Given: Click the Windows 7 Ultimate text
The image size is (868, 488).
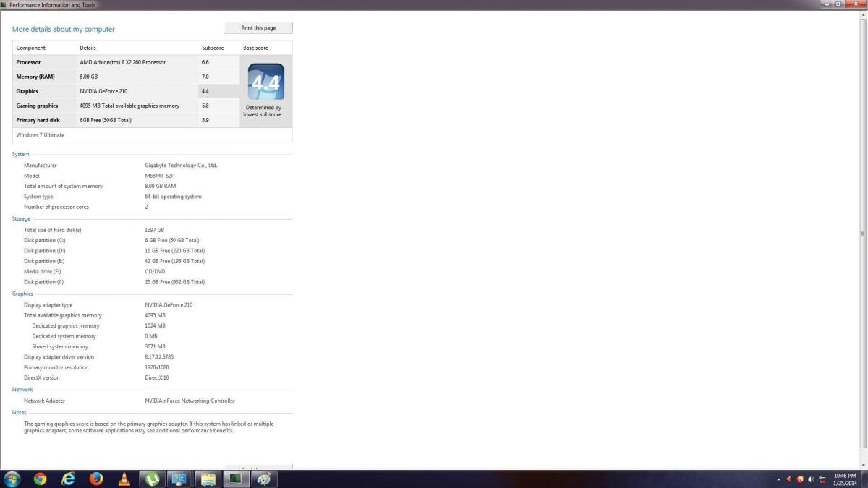Looking at the screenshot, I should 40,135.
